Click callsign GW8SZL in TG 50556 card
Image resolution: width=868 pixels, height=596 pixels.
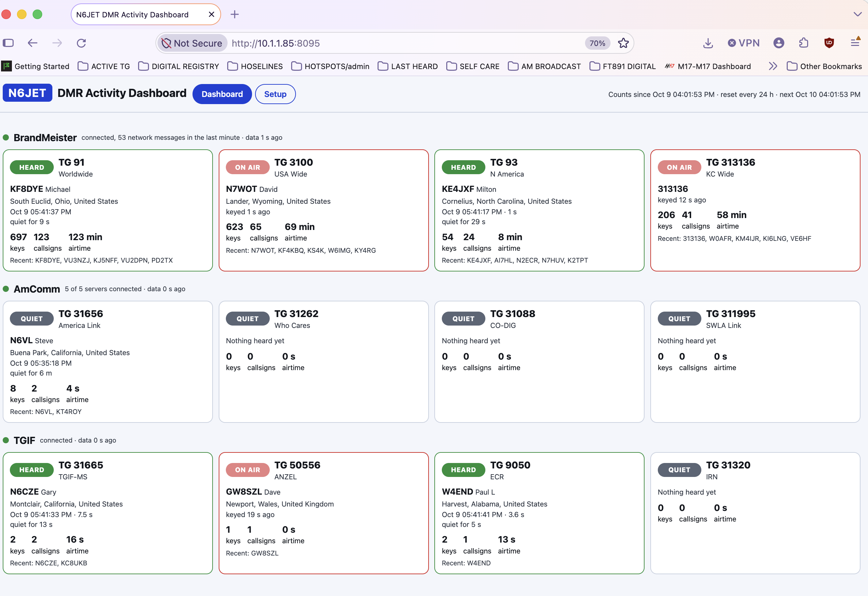[x=244, y=492]
